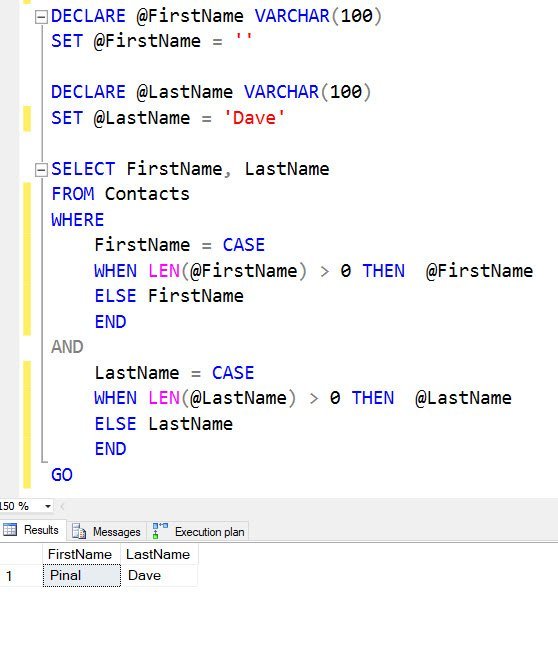
Task: Open the 150 % zoom dropdown
Action: pyautogui.click(x=48, y=506)
